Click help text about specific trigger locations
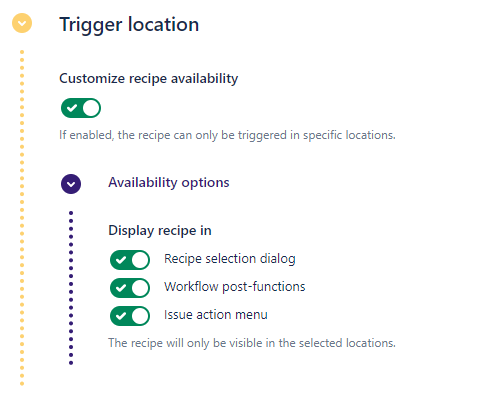 pyautogui.click(x=227, y=135)
